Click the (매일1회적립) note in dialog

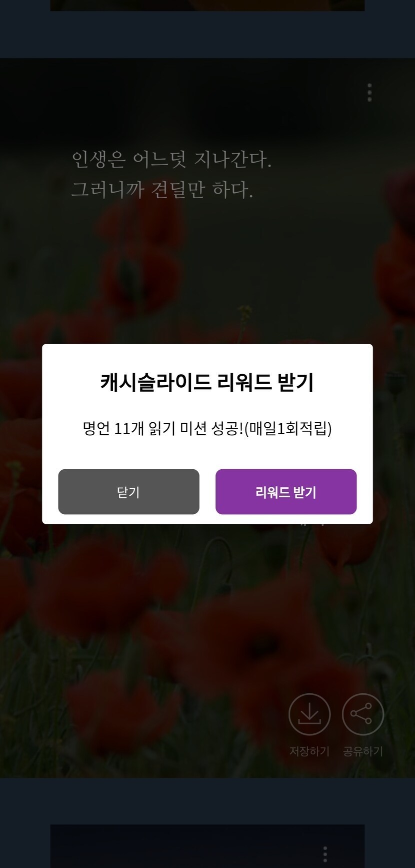point(288,429)
